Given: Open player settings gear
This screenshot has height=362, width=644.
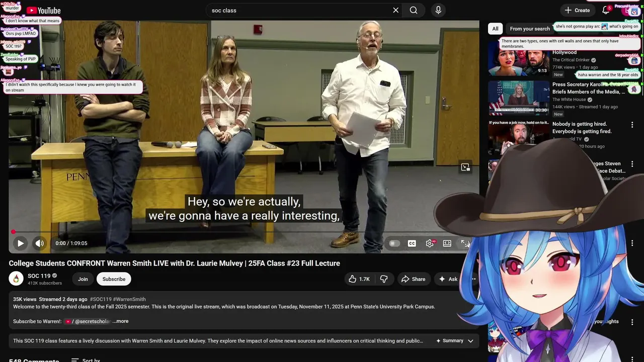Looking at the screenshot, I should click(430, 243).
